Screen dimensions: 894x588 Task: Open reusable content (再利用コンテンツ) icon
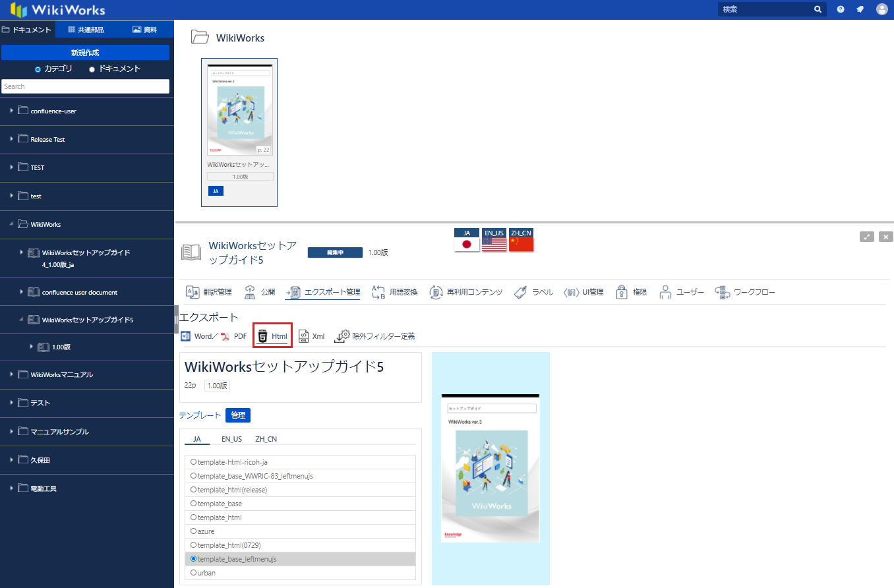pos(436,292)
